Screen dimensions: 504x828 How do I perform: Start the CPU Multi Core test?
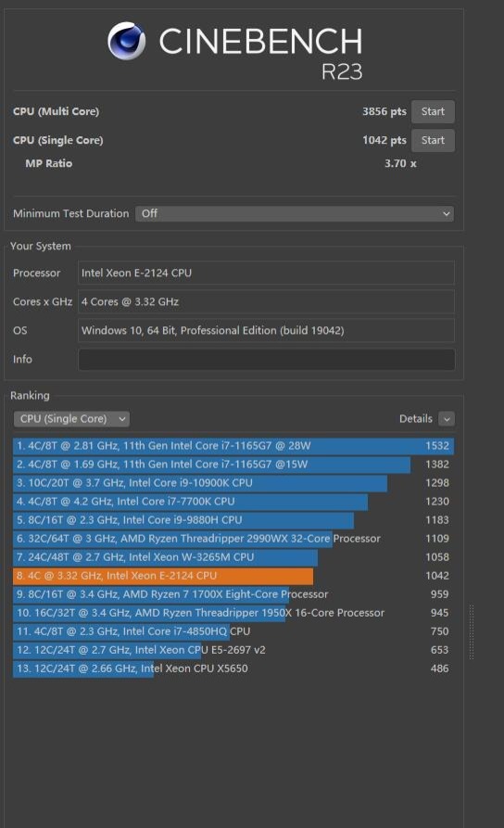tap(433, 111)
